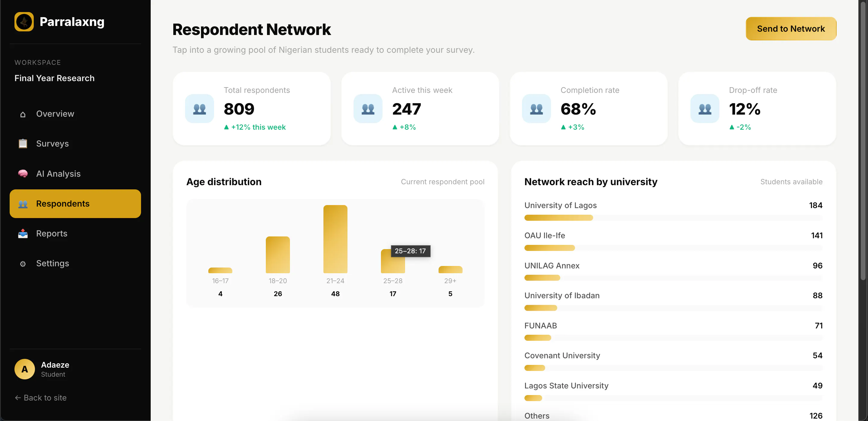Image resolution: width=868 pixels, height=421 pixels.
Task: Click the "809" total respondents value
Action: (x=239, y=109)
